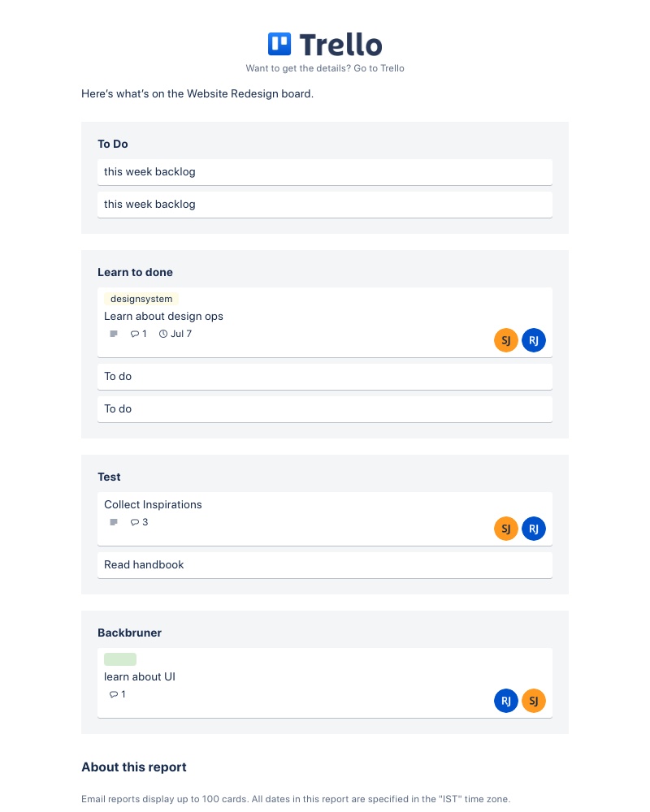Click the clock icon next to Jul 7
650x812 pixels.
164,334
